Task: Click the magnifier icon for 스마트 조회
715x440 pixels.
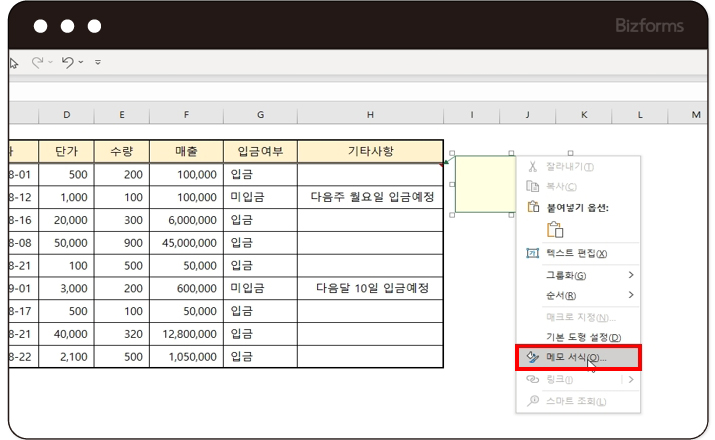Action: click(533, 401)
